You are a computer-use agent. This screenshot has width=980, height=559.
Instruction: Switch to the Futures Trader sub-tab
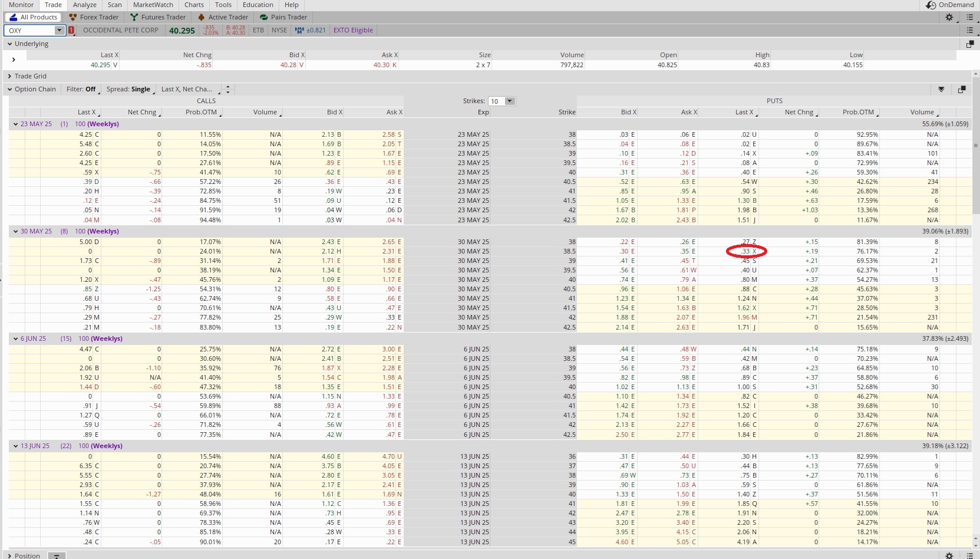(158, 17)
